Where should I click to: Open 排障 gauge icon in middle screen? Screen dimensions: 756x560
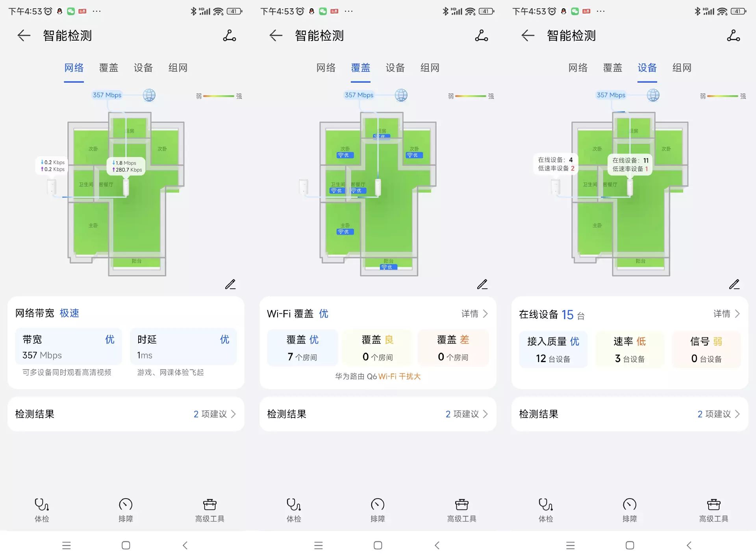click(377, 504)
